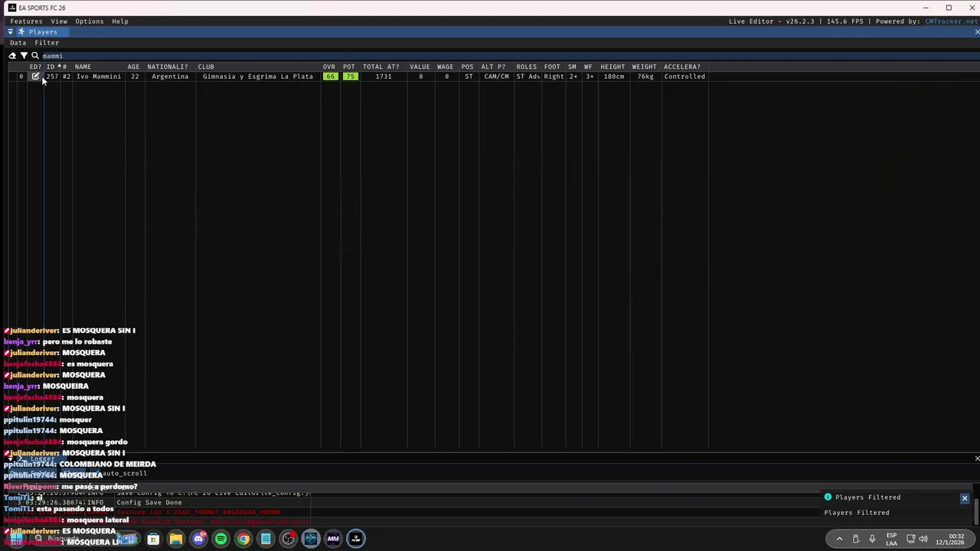Sort by the ID column header
The height and width of the screenshot is (551, 980).
coord(51,67)
